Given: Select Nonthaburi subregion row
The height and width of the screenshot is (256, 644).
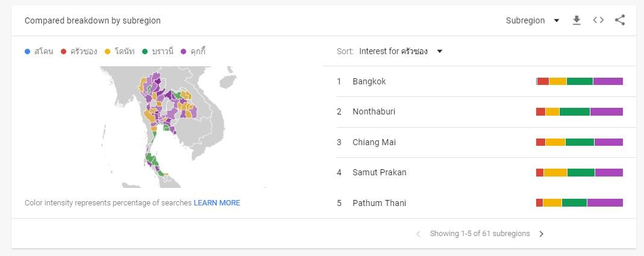Looking at the screenshot, I should pos(374,111).
